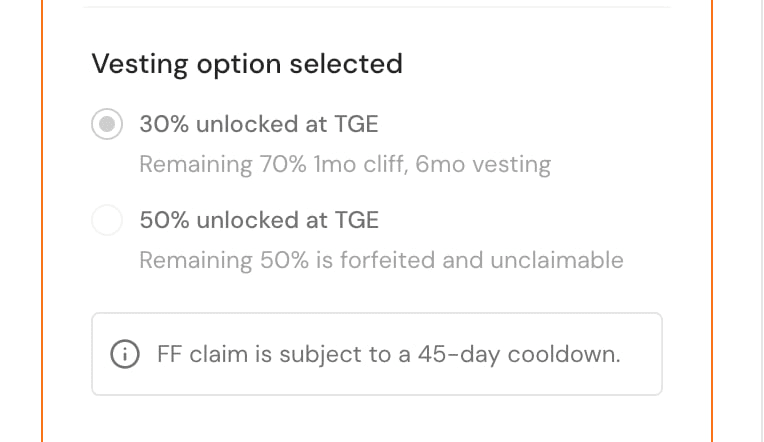Image resolution: width=764 pixels, height=442 pixels.
Task: Click the "50% unlocked at TGE" option label
Action: [x=258, y=220]
